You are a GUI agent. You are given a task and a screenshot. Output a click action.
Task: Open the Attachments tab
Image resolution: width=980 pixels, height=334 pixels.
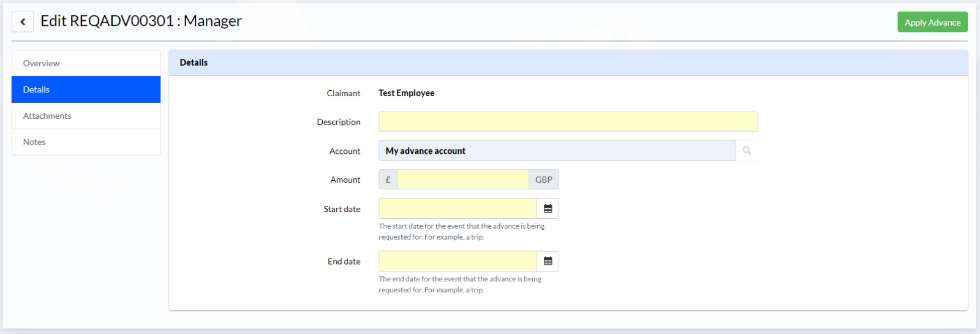point(86,116)
